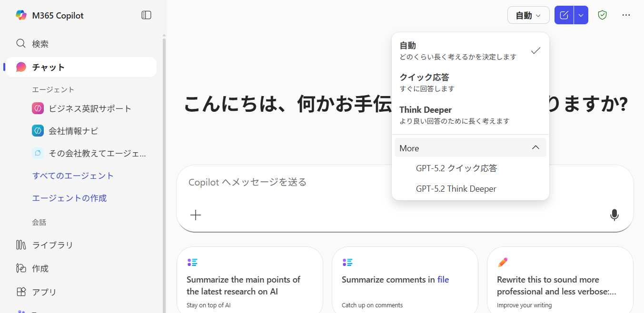Click the search 検索 item

40,44
